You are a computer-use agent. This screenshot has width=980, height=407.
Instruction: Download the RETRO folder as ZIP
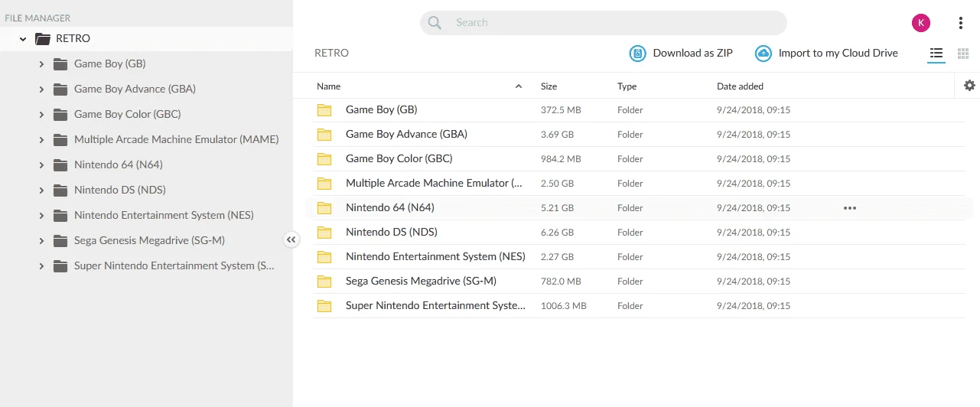(x=681, y=54)
